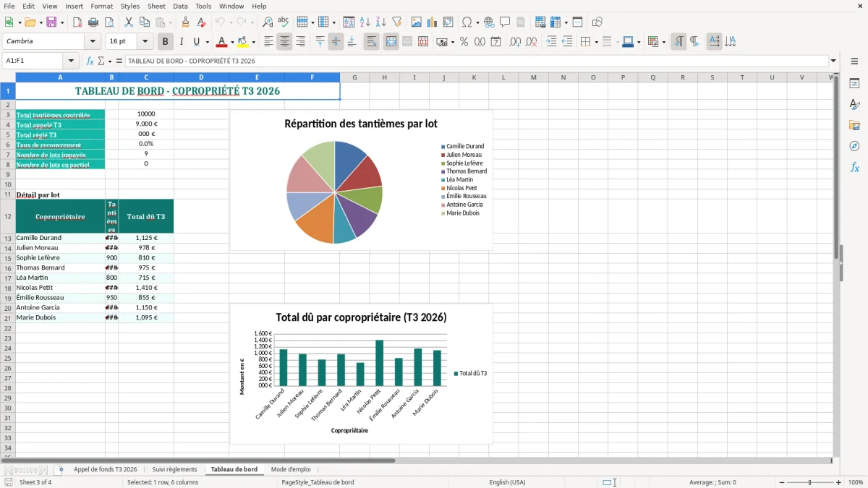Activate Clone Formatting paintbrush

point(186,22)
